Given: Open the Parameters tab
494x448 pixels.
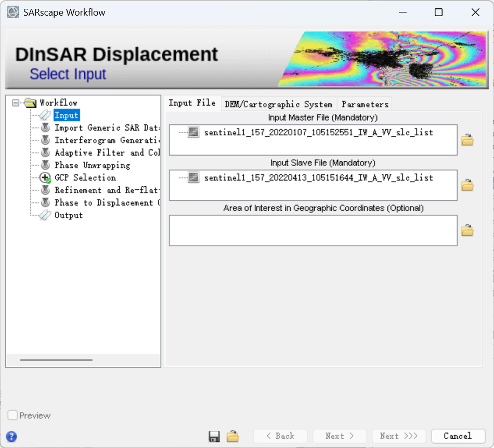Looking at the screenshot, I should click(365, 104).
